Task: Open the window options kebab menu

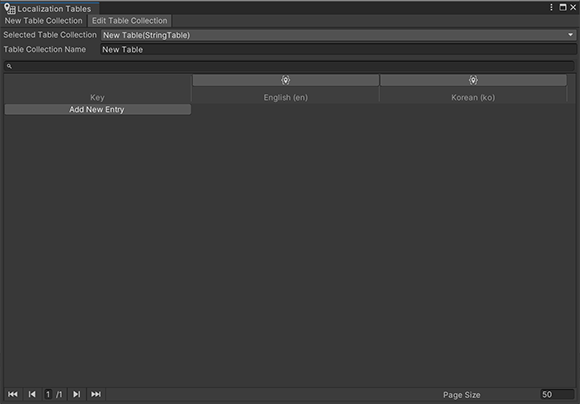Action: (551, 7)
